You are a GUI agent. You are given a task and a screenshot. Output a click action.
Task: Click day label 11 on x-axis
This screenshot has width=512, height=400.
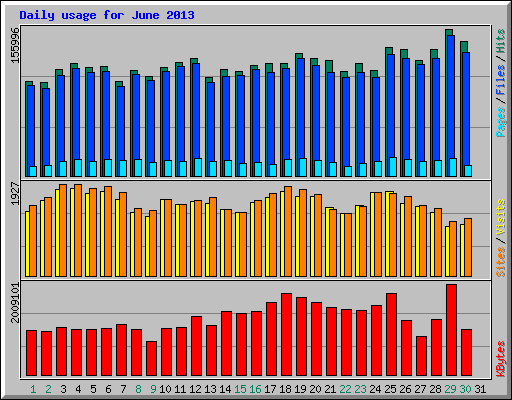(x=180, y=389)
